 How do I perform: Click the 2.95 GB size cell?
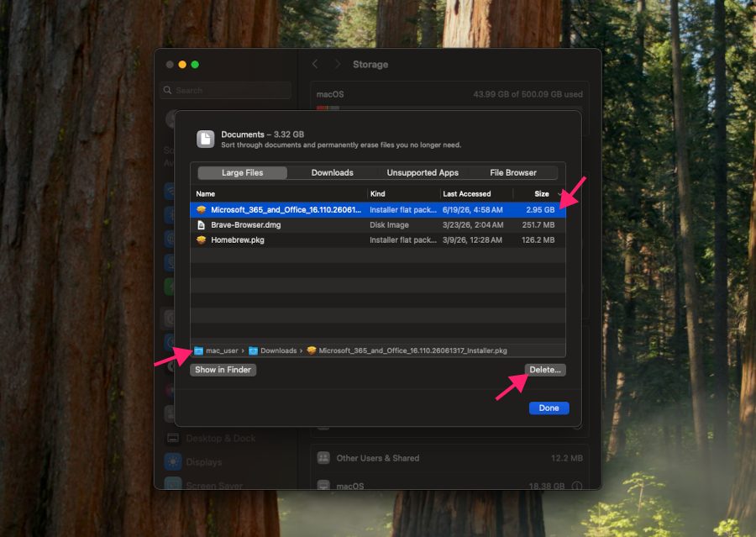[x=540, y=210]
